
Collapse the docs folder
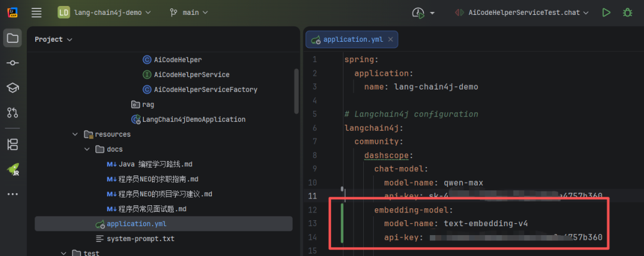pos(86,149)
